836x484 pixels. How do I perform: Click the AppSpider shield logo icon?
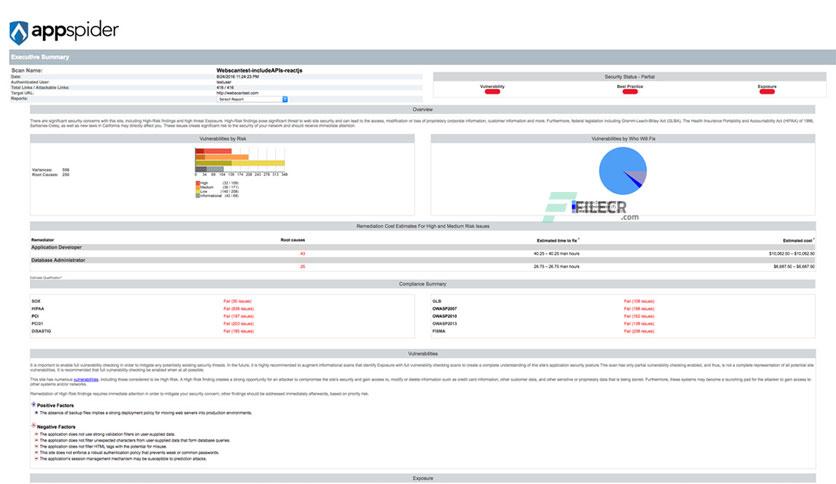click(19, 33)
